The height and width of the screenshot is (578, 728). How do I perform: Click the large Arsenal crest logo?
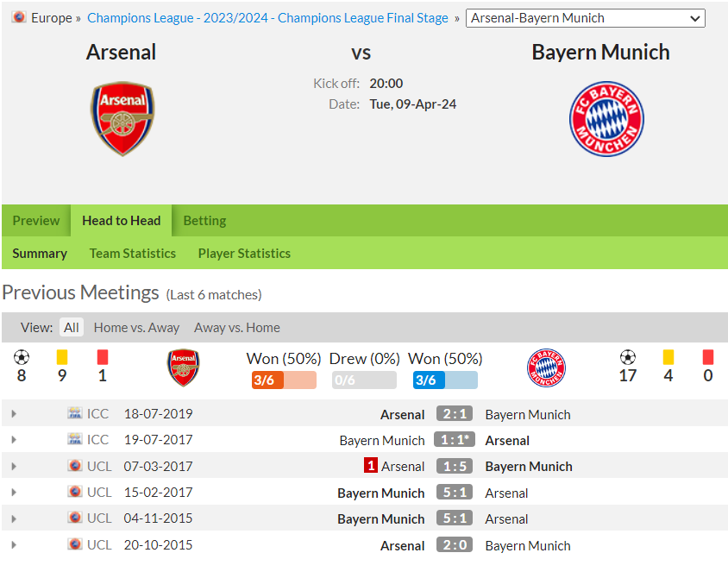122,119
